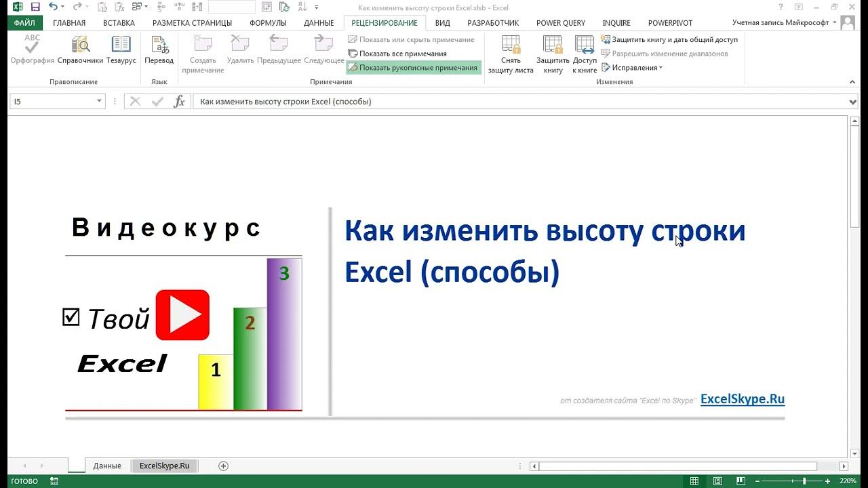Screen dimensions: 868x488
Task: Open the Thesaurus (Тезаурус)
Action: click(121, 50)
